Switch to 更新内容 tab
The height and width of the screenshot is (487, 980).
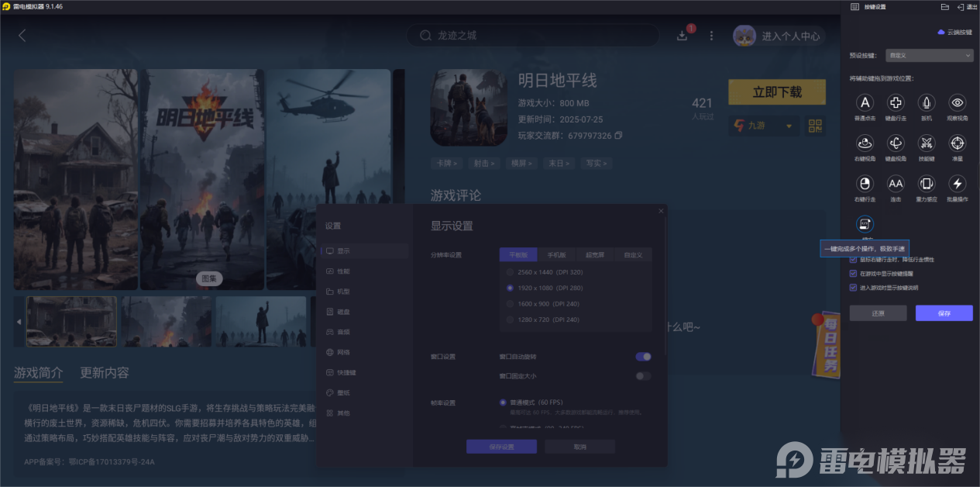105,373
